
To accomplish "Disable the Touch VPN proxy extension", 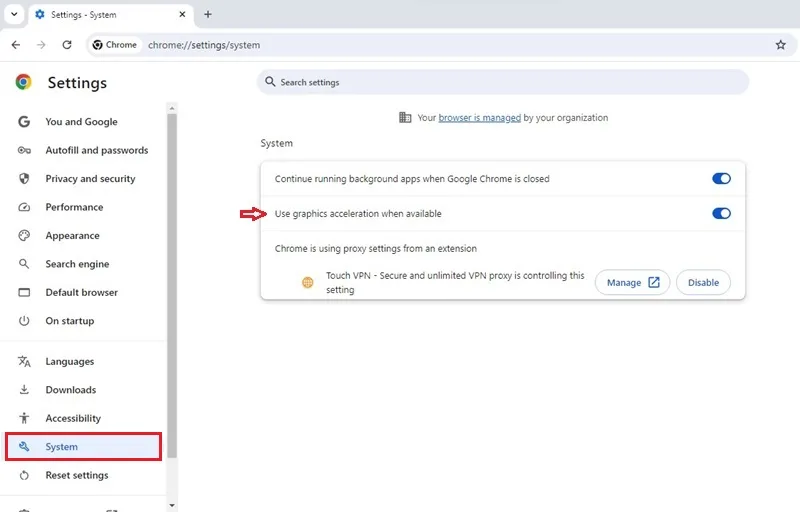I will click(703, 283).
